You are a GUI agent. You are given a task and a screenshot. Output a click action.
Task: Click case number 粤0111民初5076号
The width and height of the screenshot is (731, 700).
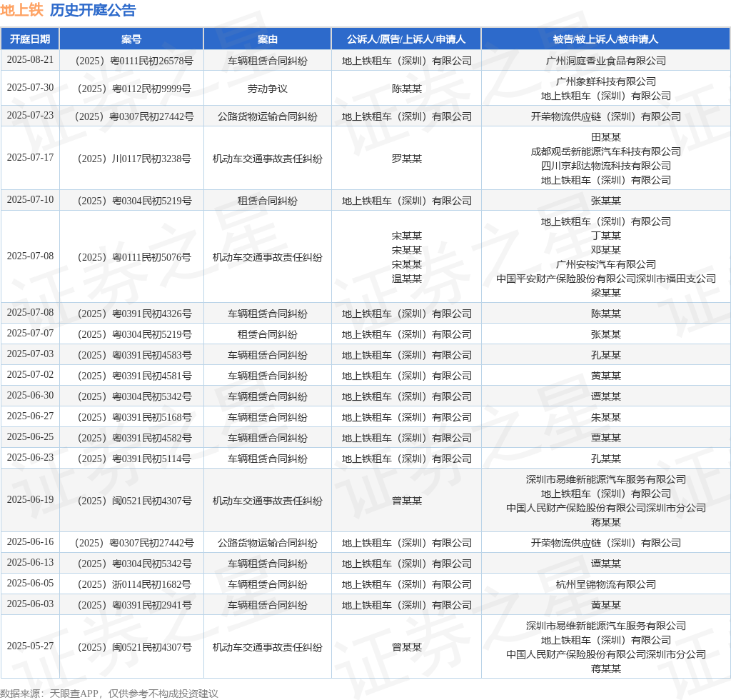tap(151, 257)
